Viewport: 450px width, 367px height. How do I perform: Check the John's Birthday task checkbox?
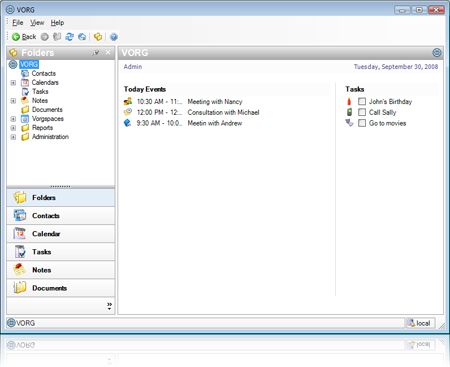(362, 101)
